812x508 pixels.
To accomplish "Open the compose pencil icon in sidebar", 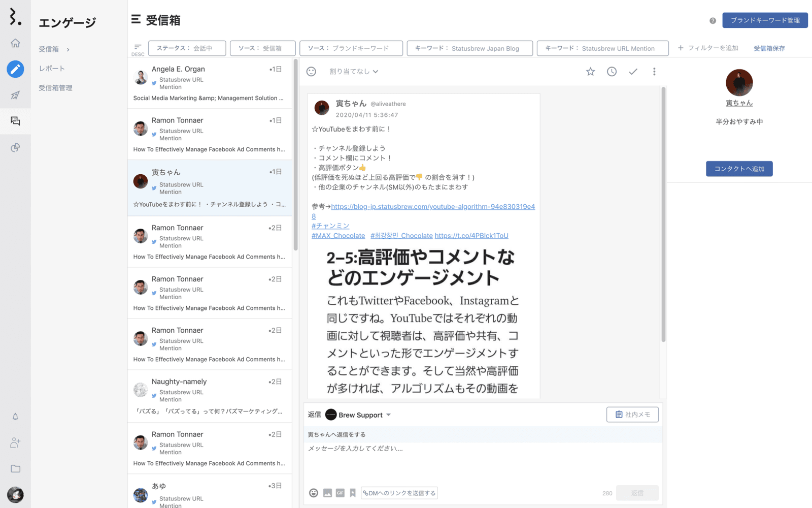I will pyautogui.click(x=15, y=69).
